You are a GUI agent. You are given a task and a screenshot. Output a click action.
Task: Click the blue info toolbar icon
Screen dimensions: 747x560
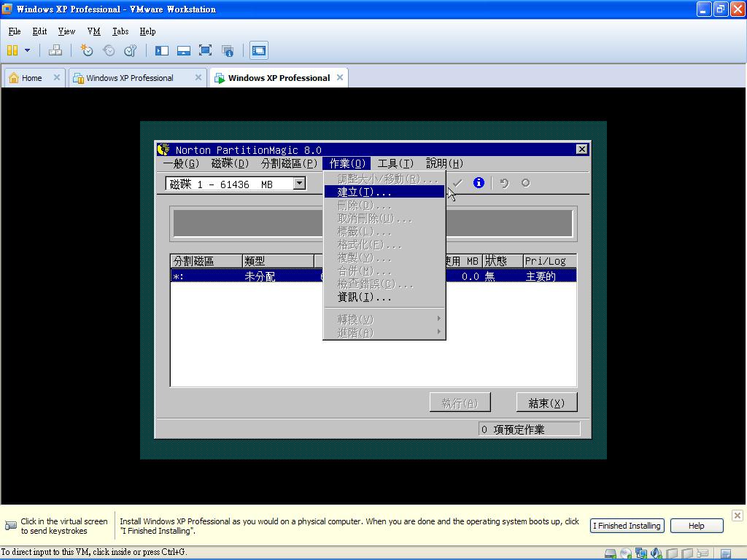pos(479,183)
